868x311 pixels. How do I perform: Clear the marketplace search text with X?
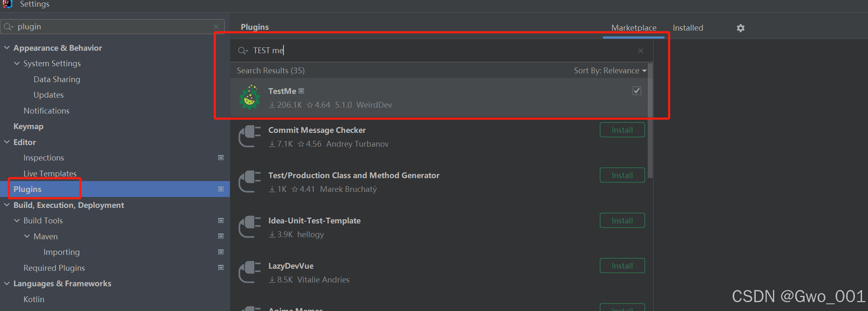[640, 51]
